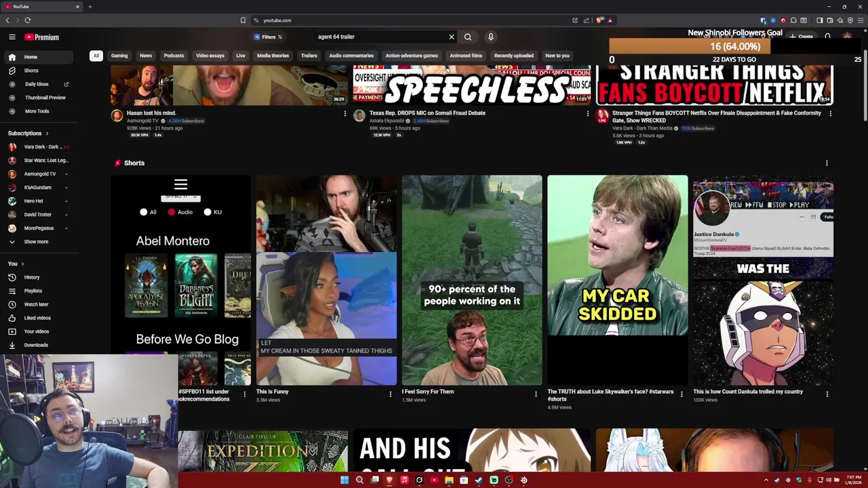Open Daily Ideas tool

click(39, 84)
